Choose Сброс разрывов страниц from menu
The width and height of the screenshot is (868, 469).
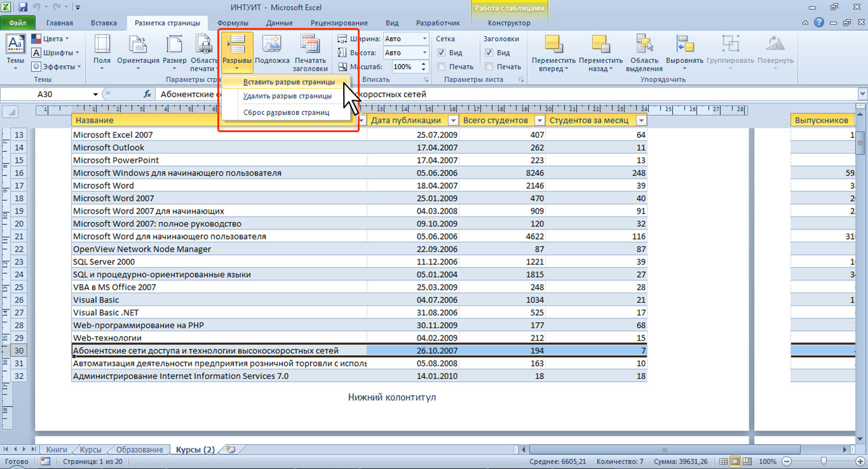[287, 112]
